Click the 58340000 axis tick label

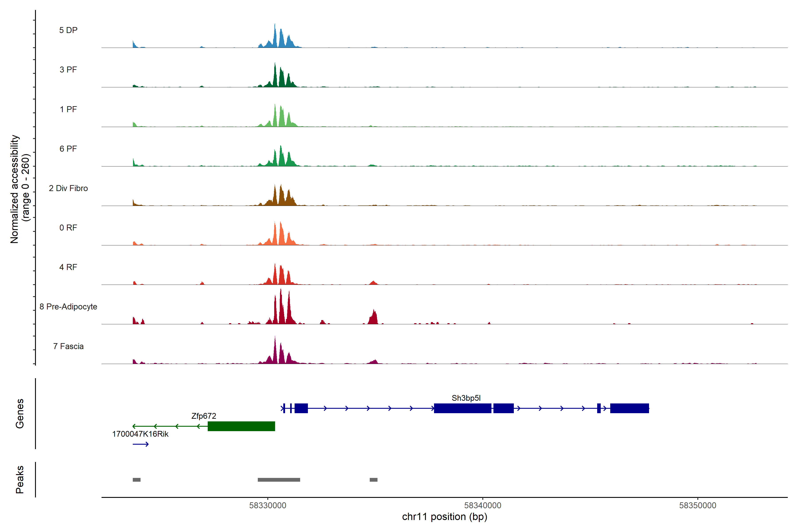point(483,506)
